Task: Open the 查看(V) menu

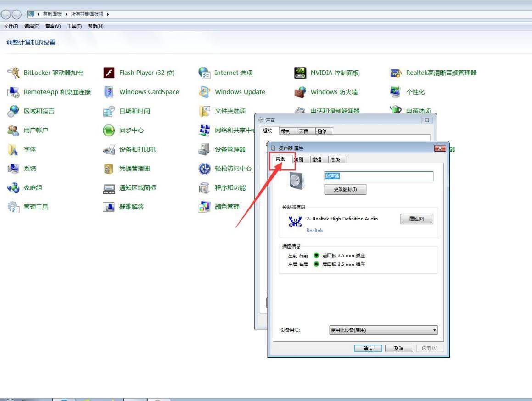Action: click(53, 26)
